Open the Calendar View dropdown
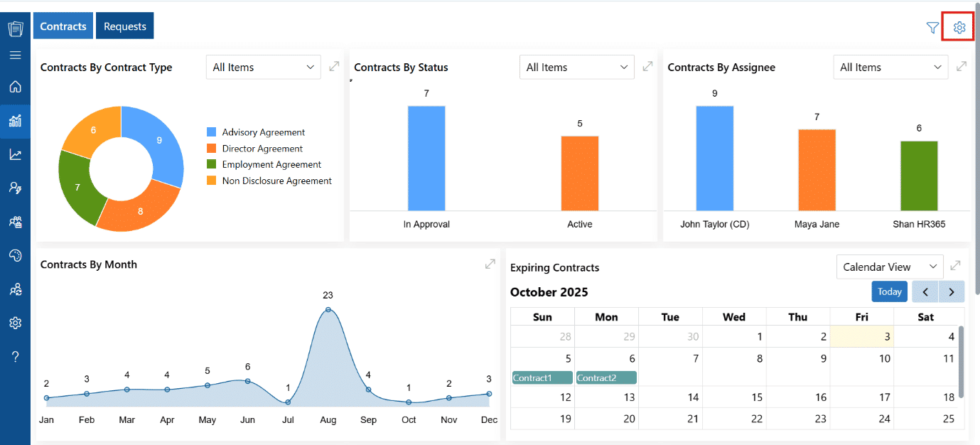This screenshot has width=980, height=445. [x=890, y=267]
